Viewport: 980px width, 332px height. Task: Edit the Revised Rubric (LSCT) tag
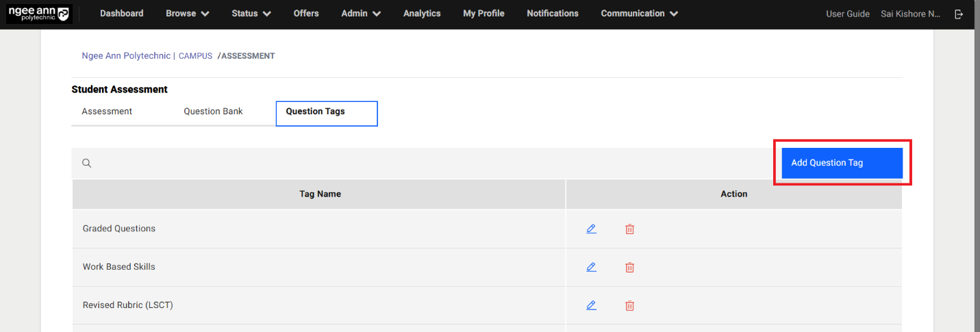(591, 305)
